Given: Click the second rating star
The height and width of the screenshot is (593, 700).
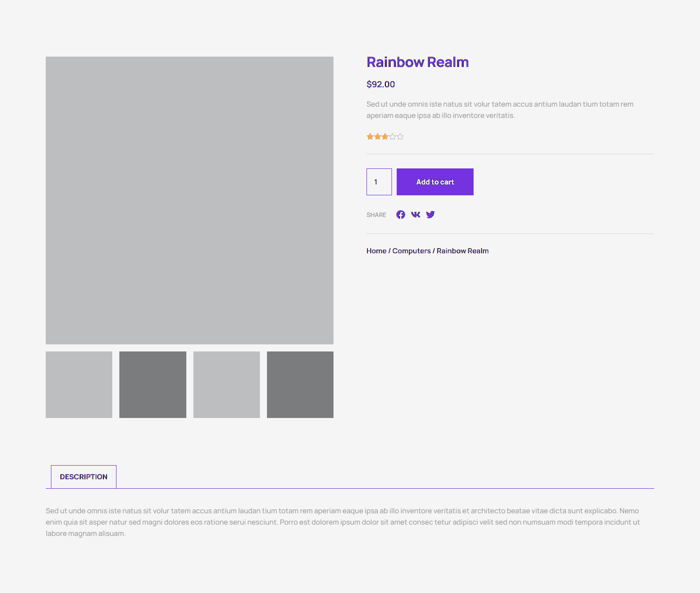Looking at the screenshot, I should [x=378, y=137].
